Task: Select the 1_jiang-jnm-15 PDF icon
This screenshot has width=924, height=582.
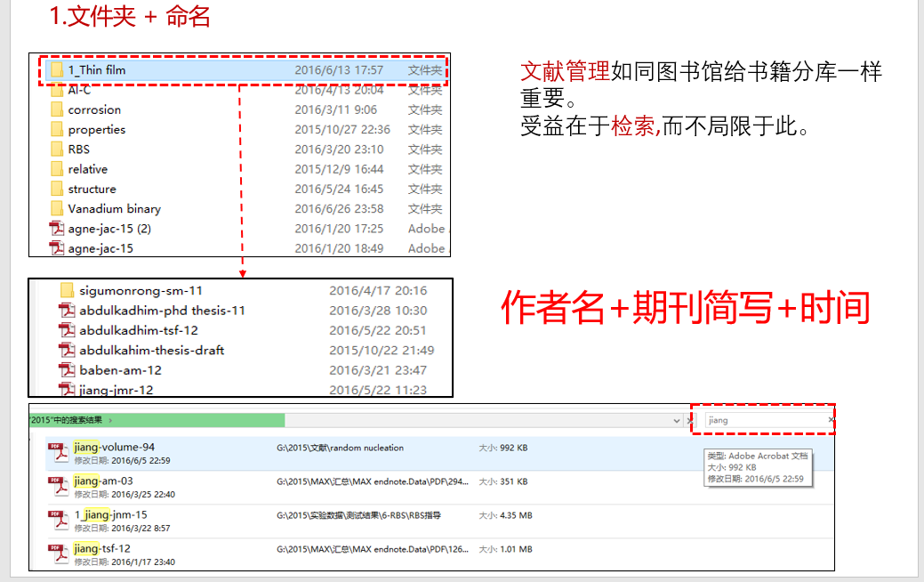Action: [59, 521]
